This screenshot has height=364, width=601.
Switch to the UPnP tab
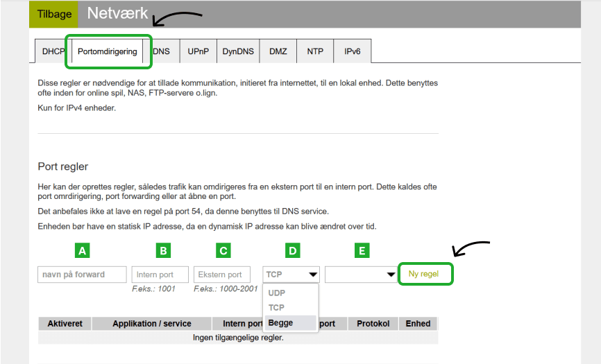point(198,52)
